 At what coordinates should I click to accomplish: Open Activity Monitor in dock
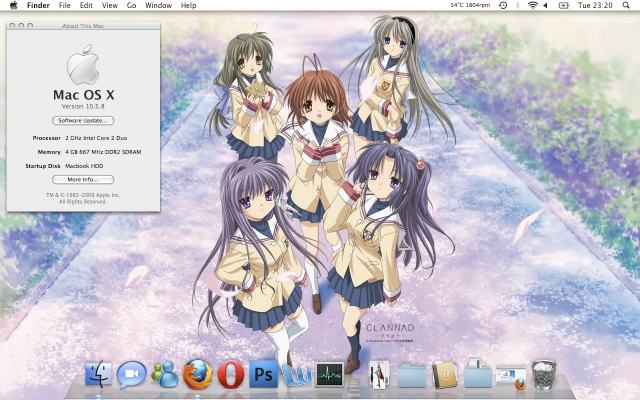(x=329, y=375)
